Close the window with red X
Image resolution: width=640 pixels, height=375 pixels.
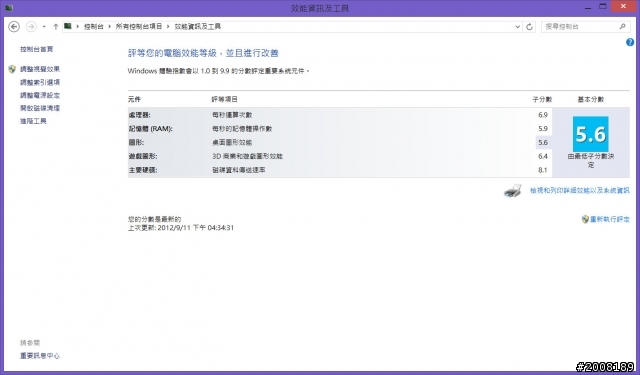coord(623,6)
